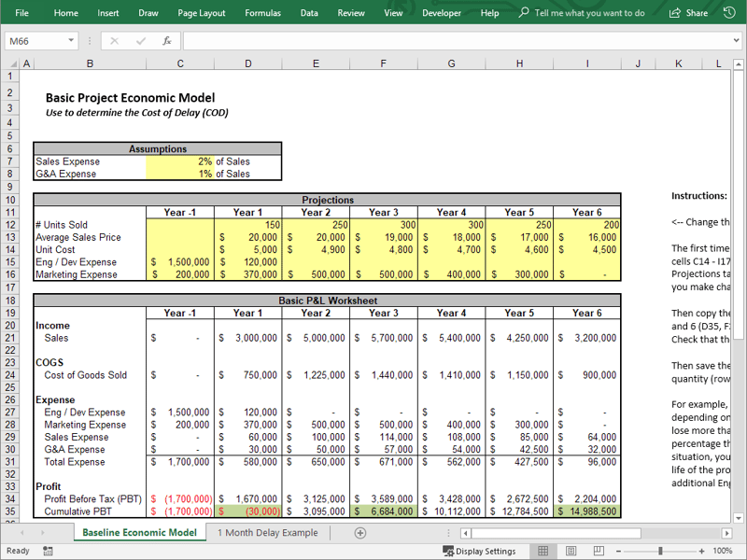Click the Insert Function fx icon
The height and width of the screenshot is (560, 747).
(x=167, y=41)
